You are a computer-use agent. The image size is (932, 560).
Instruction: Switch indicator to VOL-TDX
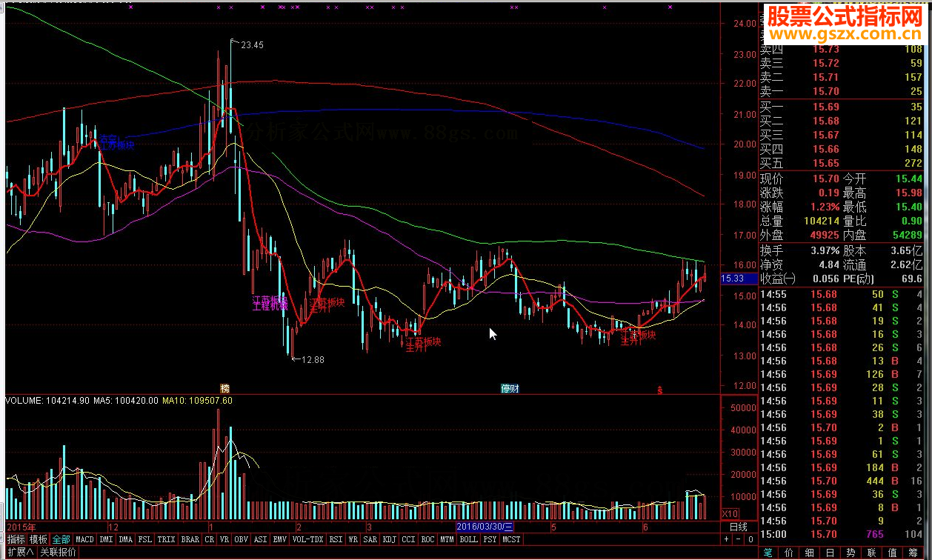tap(308, 539)
